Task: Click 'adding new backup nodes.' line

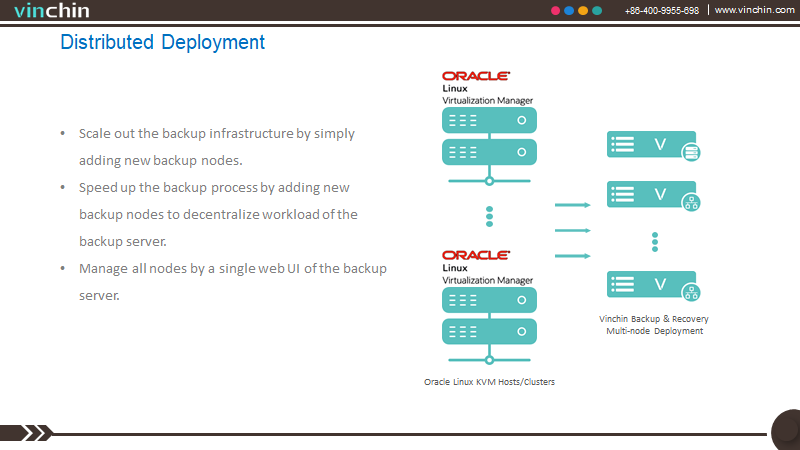Action: tap(161, 160)
